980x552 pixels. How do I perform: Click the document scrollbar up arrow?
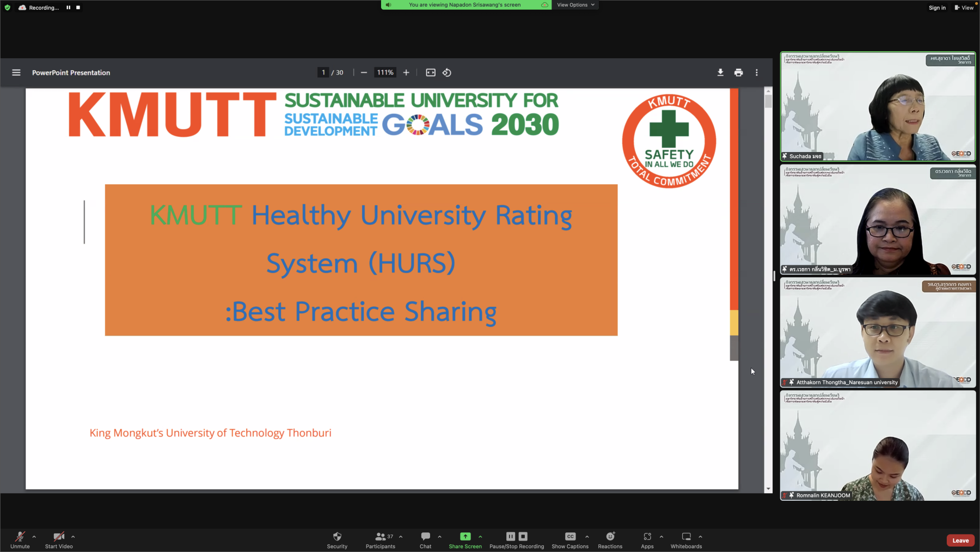pyautogui.click(x=768, y=91)
